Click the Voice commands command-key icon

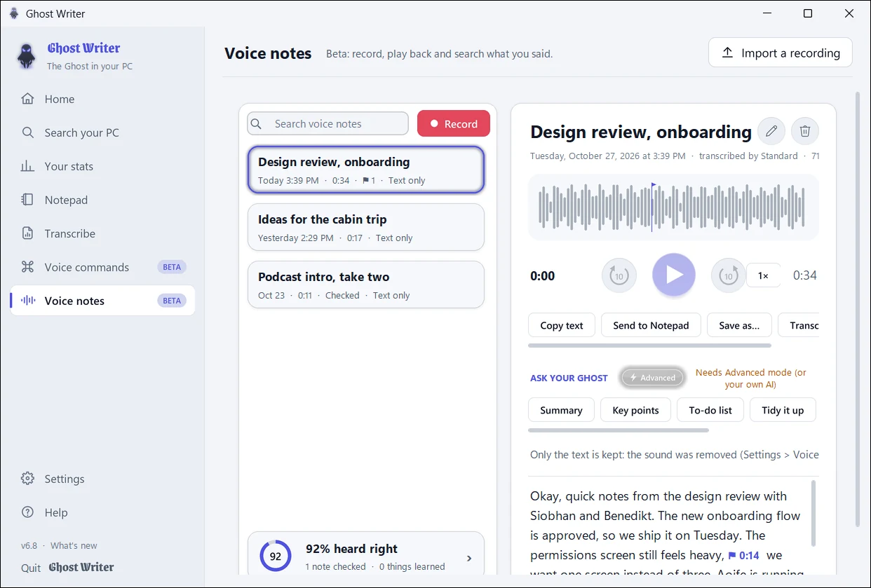tap(27, 267)
